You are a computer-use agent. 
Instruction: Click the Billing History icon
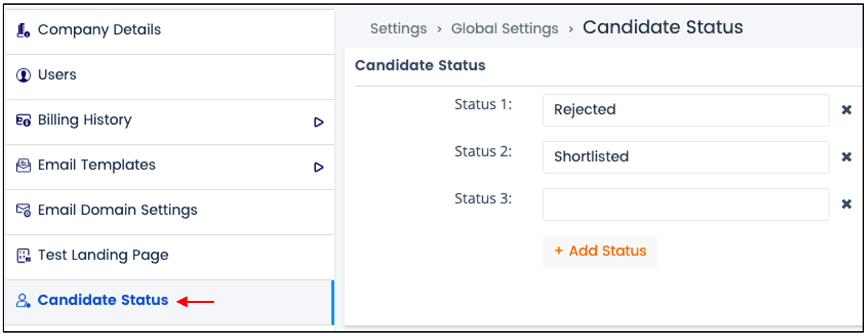tap(24, 121)
